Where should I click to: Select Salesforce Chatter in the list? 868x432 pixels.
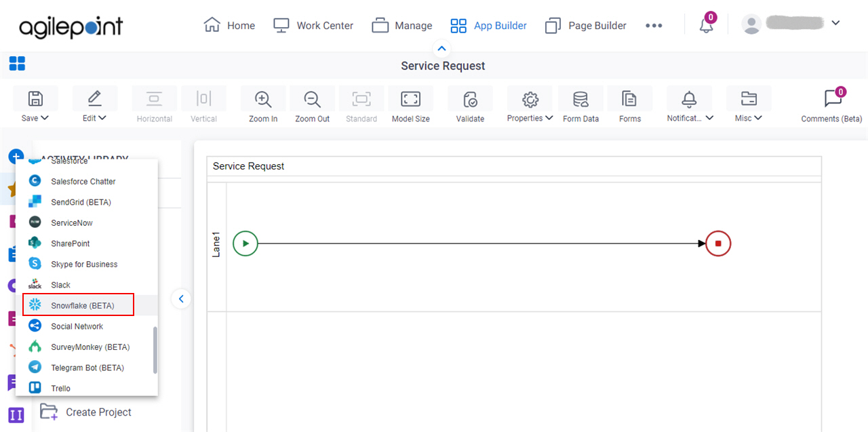pos(87,181)
